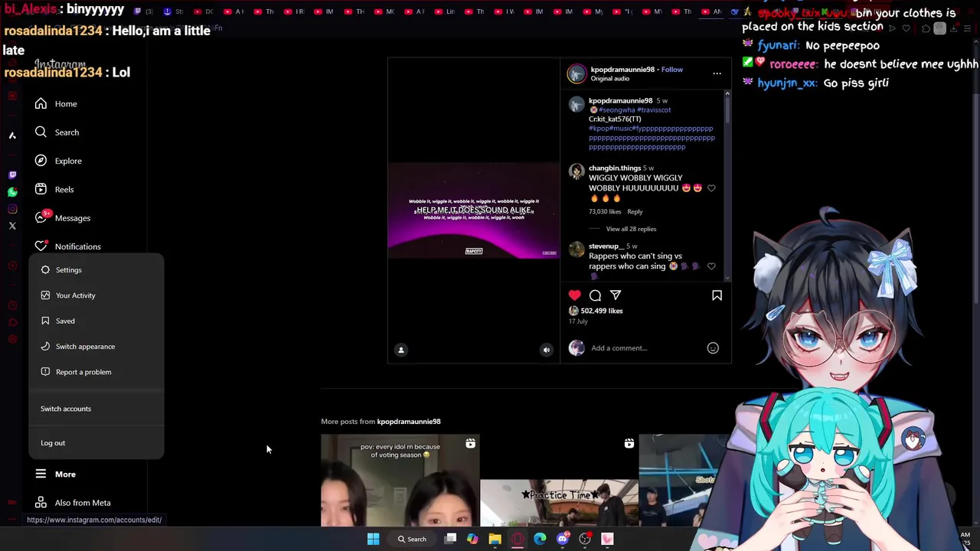Click the Add a comment field
Viewport: 980px width, 551px height.
pyautogui.click(x=645, y=348)
